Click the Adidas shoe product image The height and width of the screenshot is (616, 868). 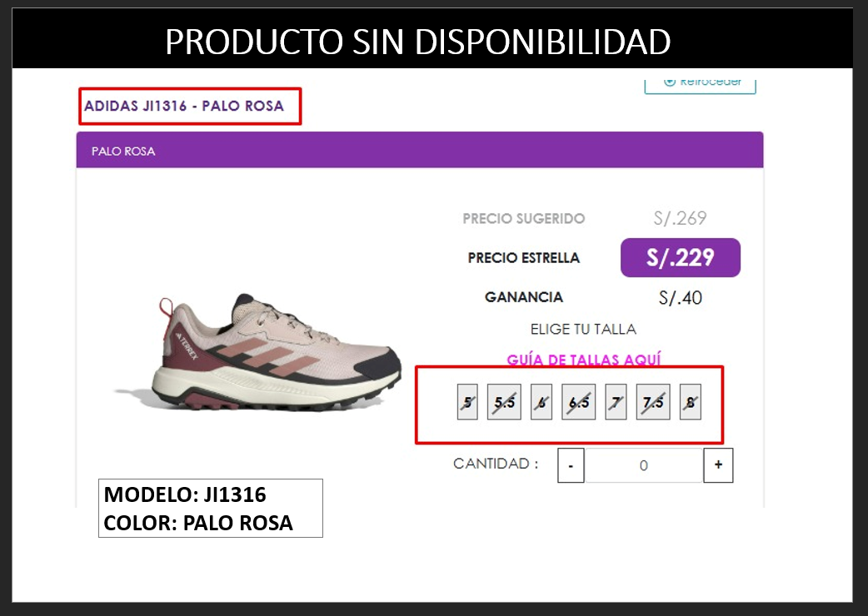click(258, 353)
